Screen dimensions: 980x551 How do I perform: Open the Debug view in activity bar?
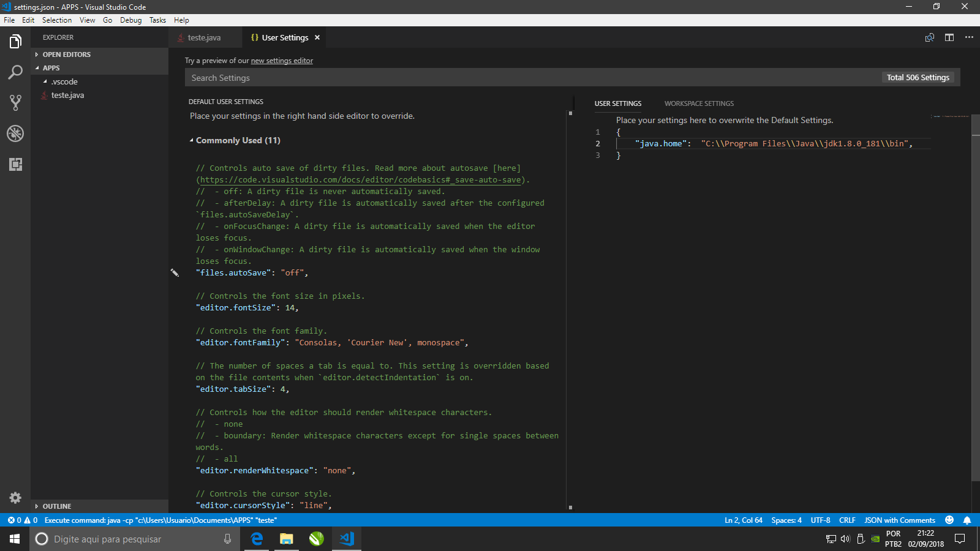point(15,133)
